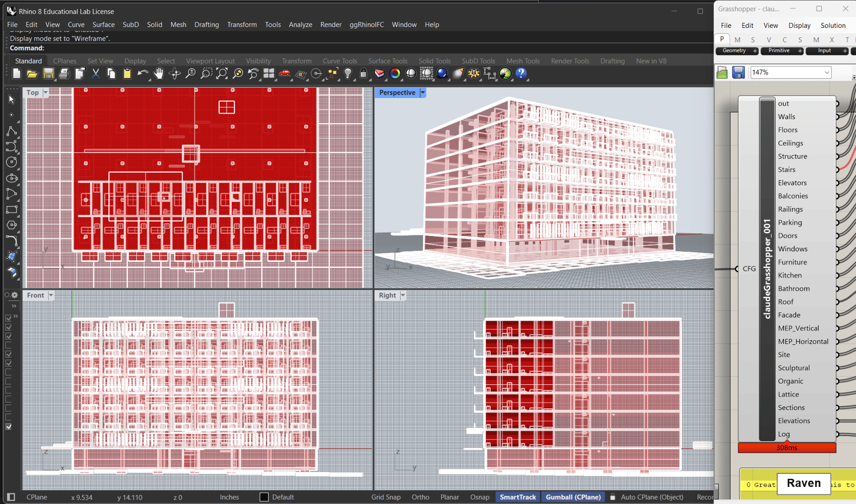Image resolution: width=856 pixels, height=504 pixels.
Task: Toggle Osnap in the status bar
Action: point(480,497)
